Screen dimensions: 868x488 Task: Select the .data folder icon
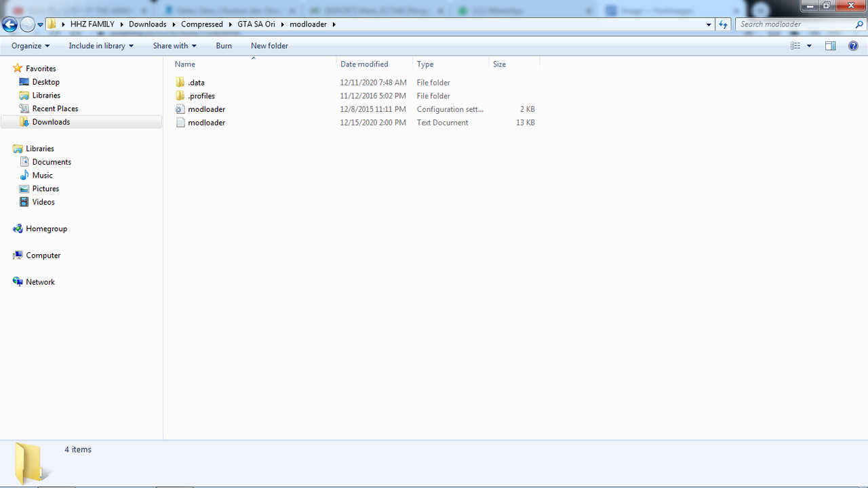click(180, 82)
